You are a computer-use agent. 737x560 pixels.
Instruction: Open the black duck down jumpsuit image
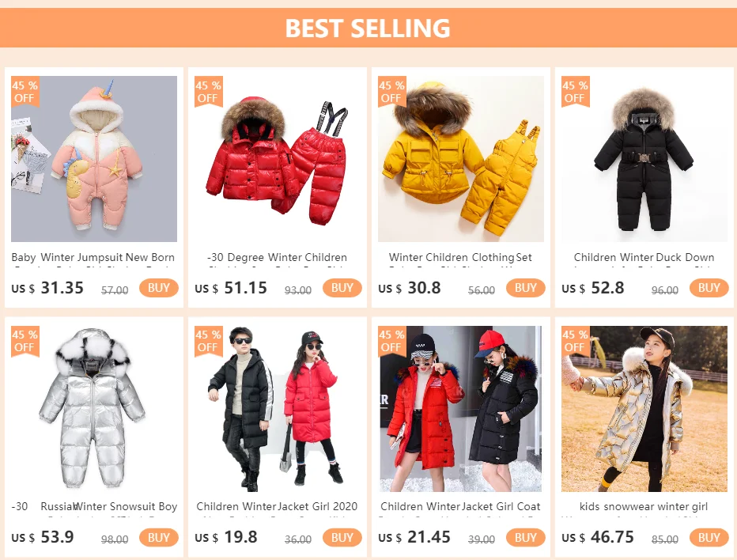click(644, 159)
